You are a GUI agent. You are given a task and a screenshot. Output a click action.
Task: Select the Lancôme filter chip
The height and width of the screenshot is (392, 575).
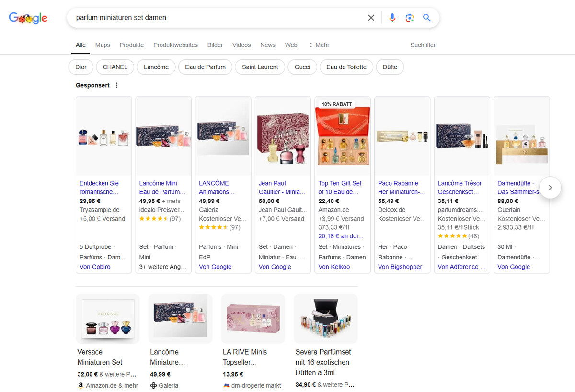(156, 67)
